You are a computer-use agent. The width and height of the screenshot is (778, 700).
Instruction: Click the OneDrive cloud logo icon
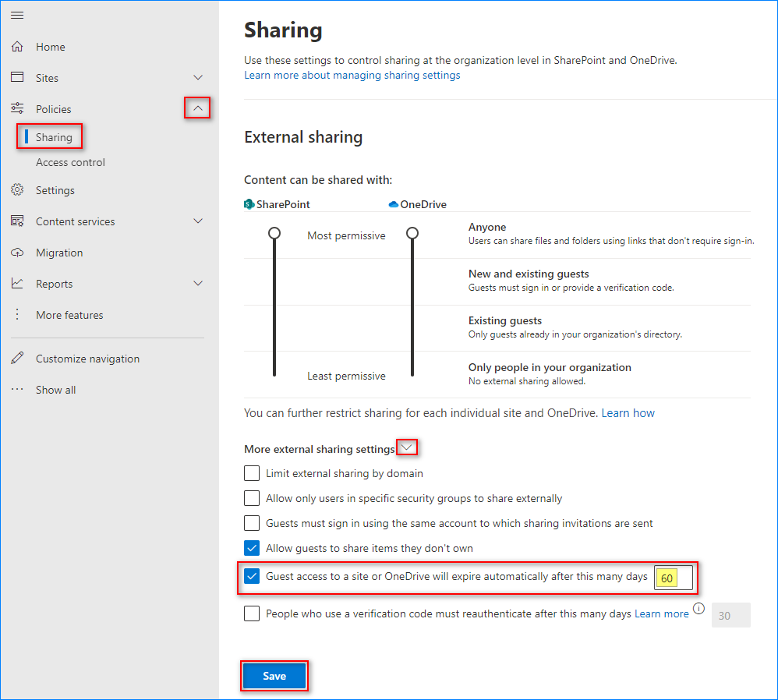[394, 204]
